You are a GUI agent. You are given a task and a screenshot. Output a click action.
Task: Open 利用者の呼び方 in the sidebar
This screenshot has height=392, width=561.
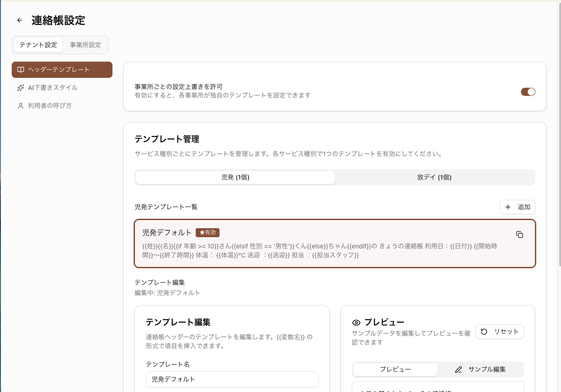coord(49,106)
